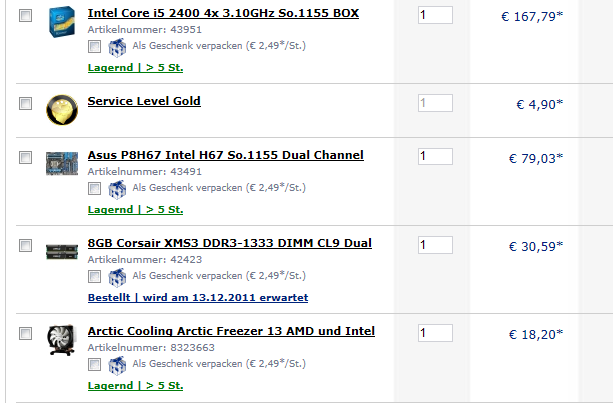Focus quantity field for Corsair XMS3
The width and height of the screenshot is (613, 403).
point(436,245)
